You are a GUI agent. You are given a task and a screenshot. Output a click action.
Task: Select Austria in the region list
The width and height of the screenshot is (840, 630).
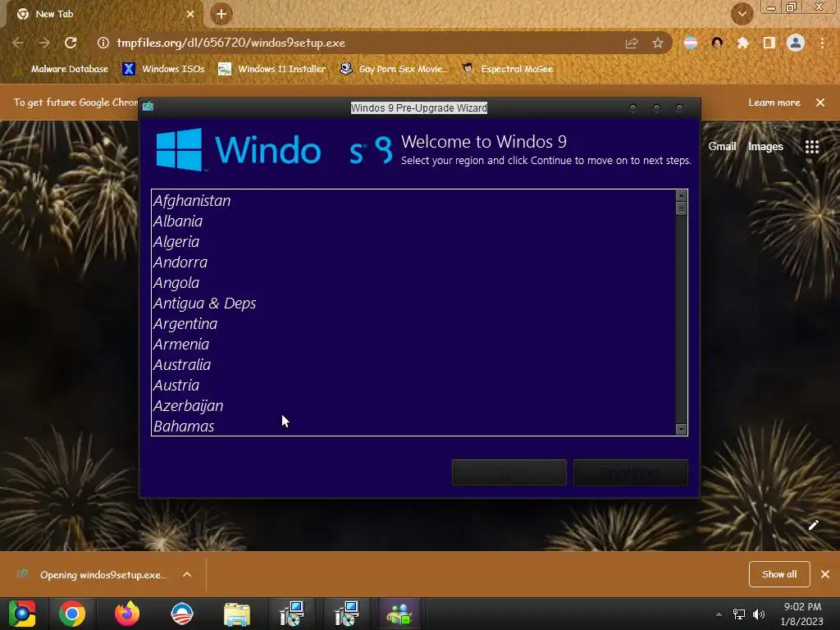point(413,386)
